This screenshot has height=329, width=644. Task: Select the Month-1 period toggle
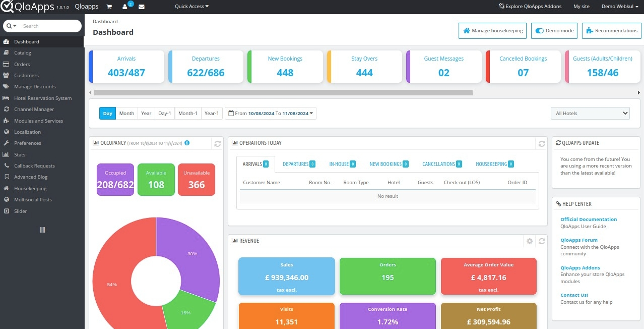click(188, 113)
